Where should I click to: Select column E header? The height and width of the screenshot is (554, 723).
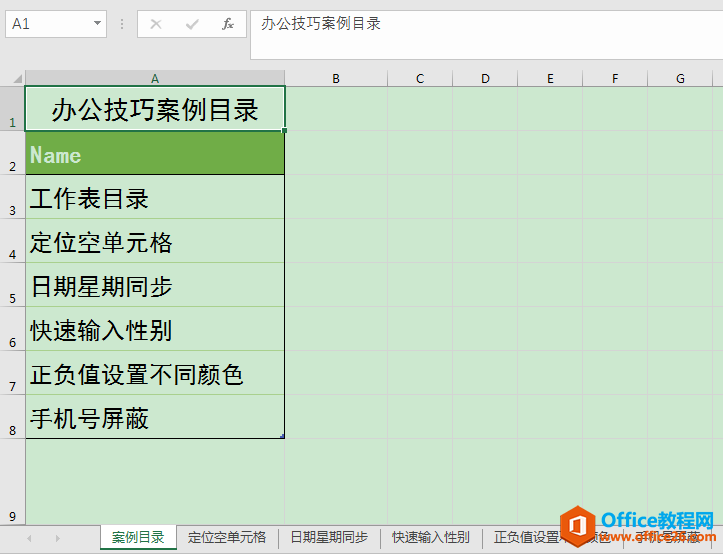(x=550, y=78)
